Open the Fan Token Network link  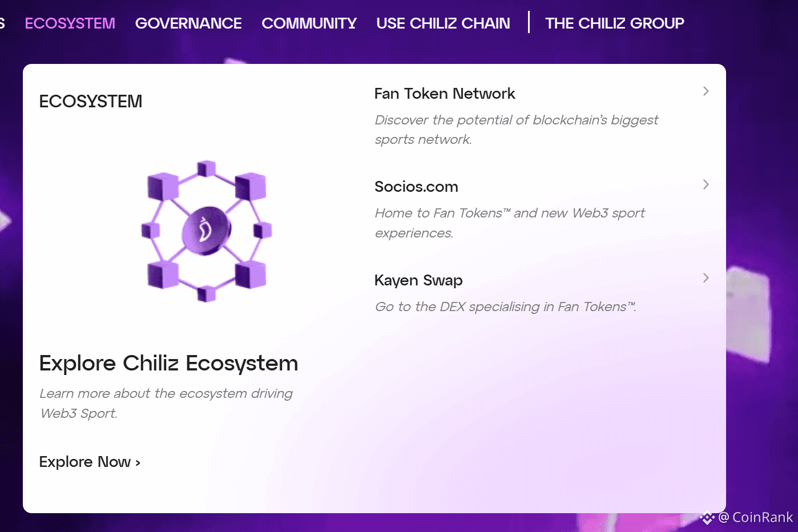point(445,94)
